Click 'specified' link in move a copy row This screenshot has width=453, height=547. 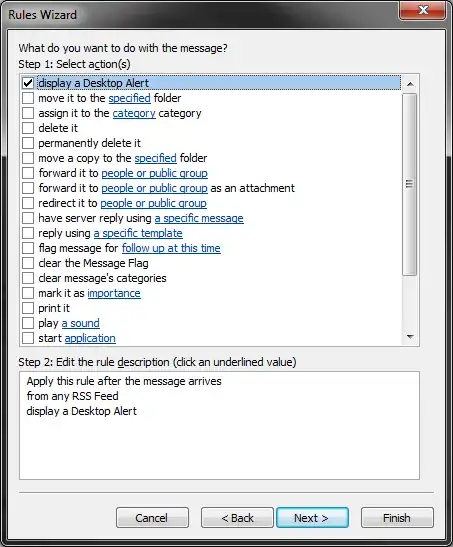click(x=156, y=158)
